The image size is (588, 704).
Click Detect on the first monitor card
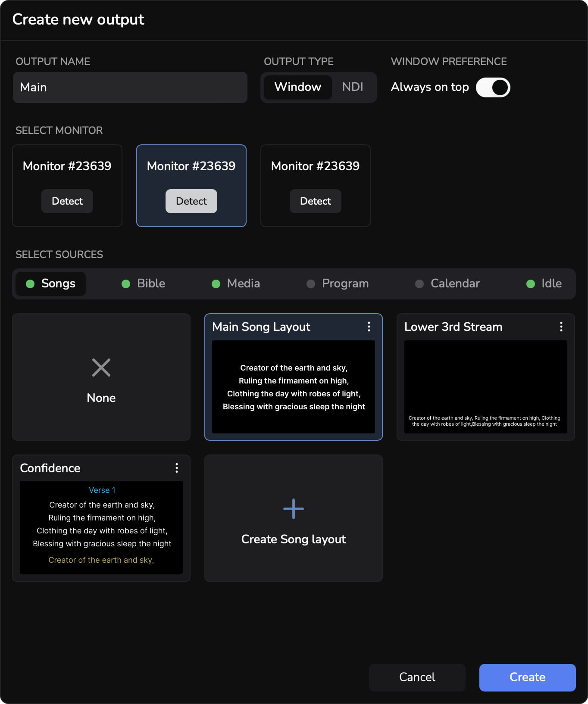[x=67, y=201]
